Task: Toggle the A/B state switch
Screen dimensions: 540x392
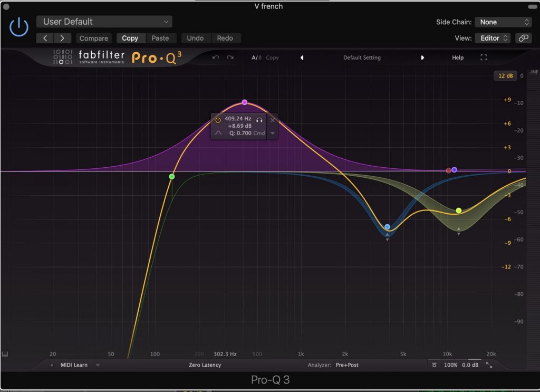Action: pyautogui.click(x=257, y=58)
